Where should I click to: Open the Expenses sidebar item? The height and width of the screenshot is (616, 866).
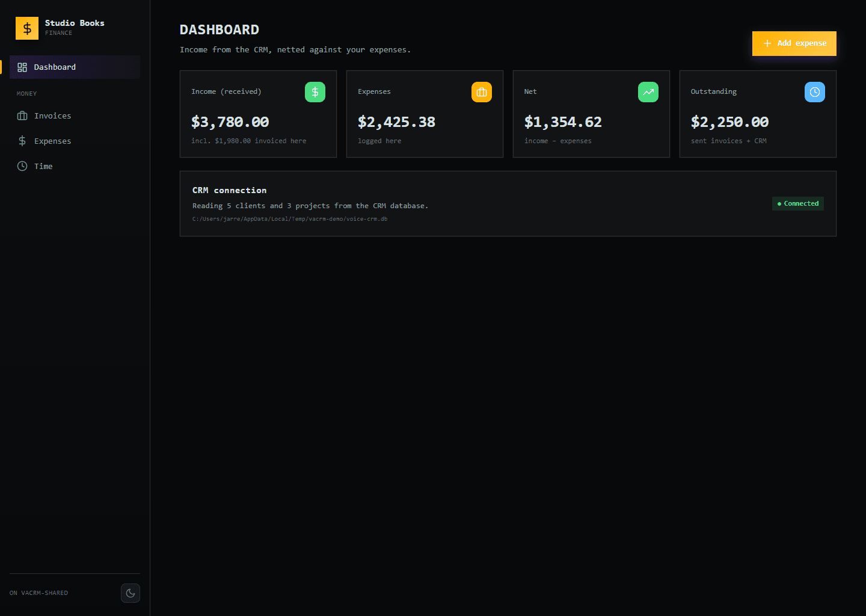click(x=75, y=141)
